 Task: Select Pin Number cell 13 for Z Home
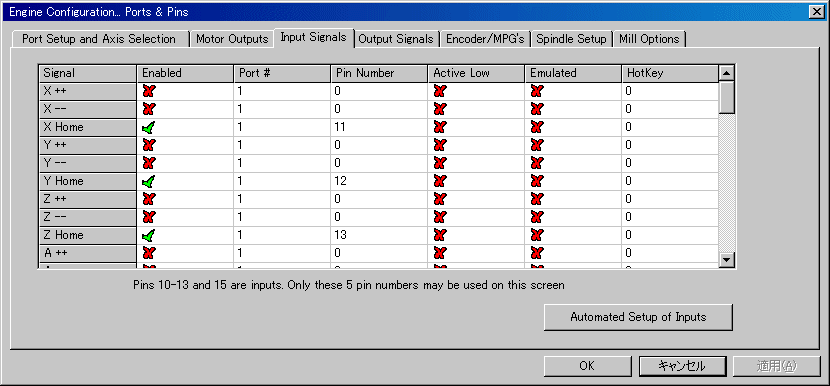379,235
